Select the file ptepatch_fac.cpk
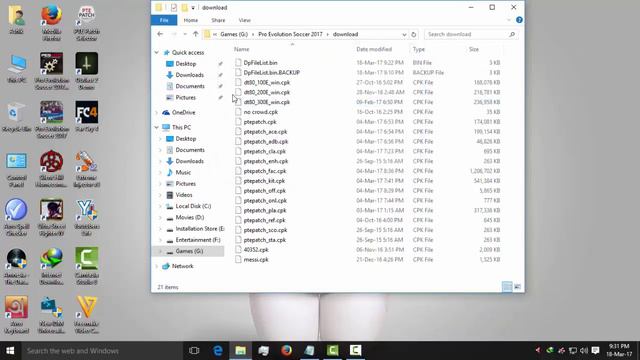 264,171
